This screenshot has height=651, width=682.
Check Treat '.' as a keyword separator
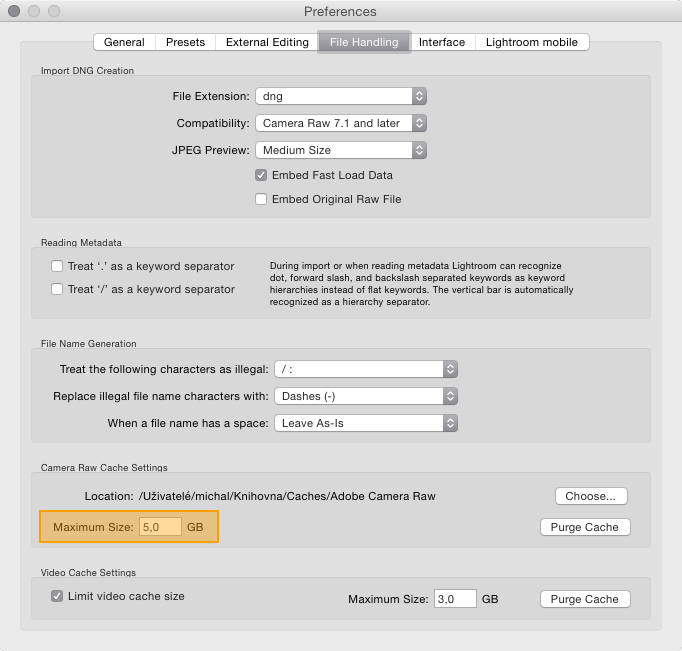[x=57, y=266]
